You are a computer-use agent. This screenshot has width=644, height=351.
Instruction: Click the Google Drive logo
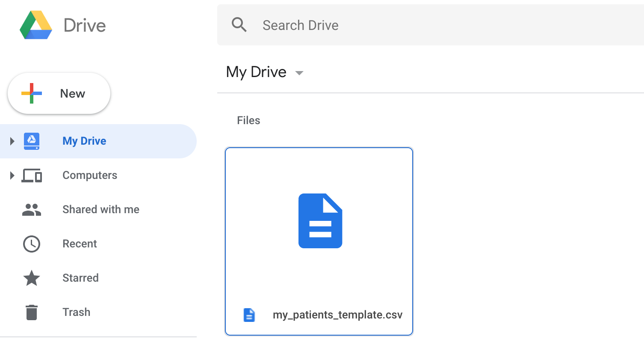[36, 25]
